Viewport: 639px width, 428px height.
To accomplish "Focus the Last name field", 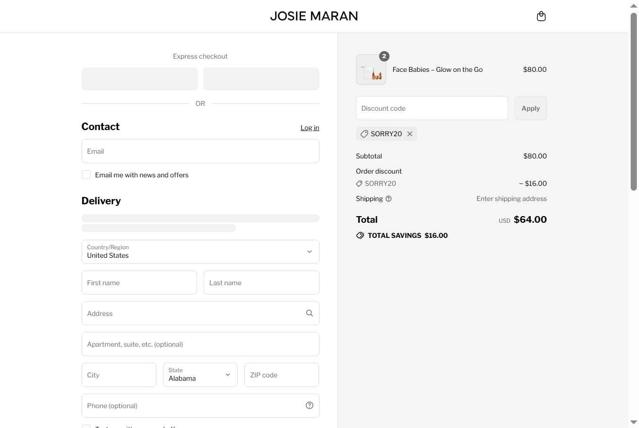I will [x=261, y=282].
